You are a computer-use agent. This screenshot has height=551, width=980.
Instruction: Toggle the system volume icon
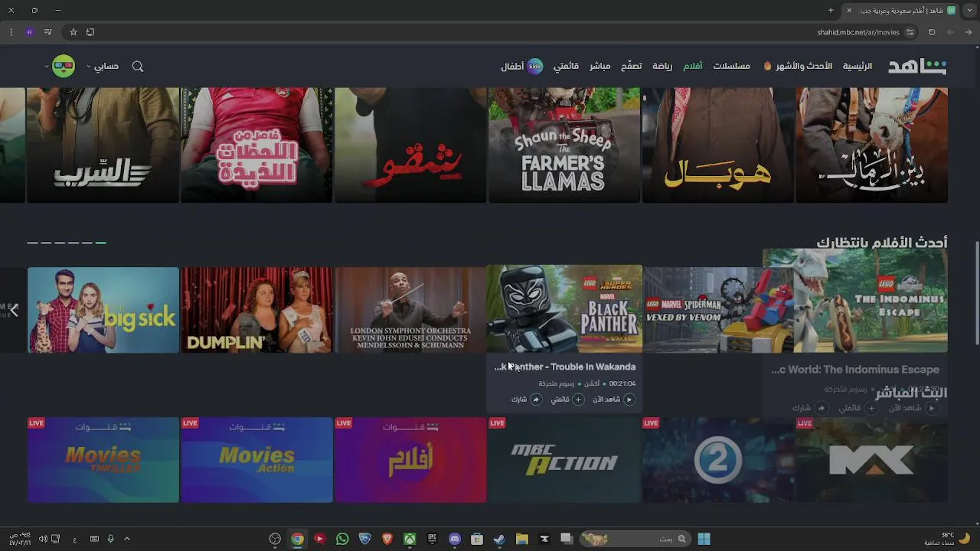[x=43, y=539]
